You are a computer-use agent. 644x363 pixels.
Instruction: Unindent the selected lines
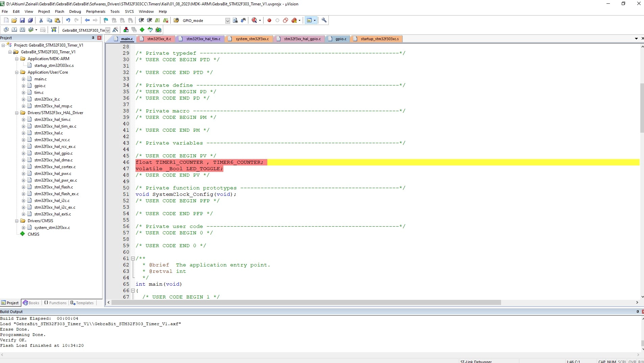149,20
